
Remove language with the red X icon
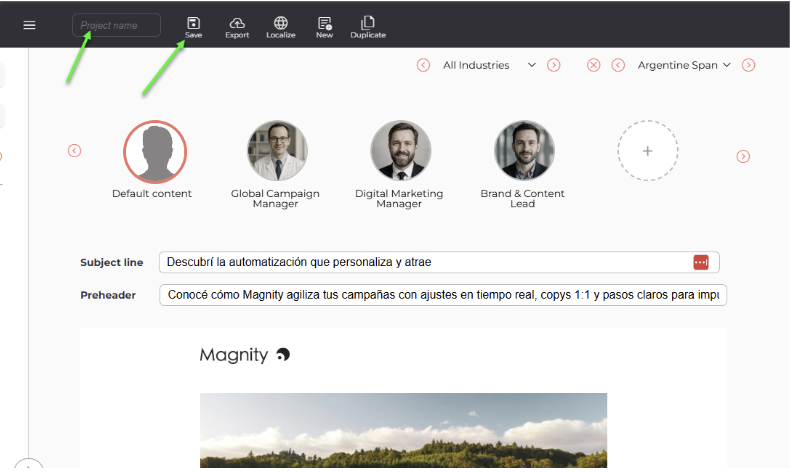pos(594,65)
